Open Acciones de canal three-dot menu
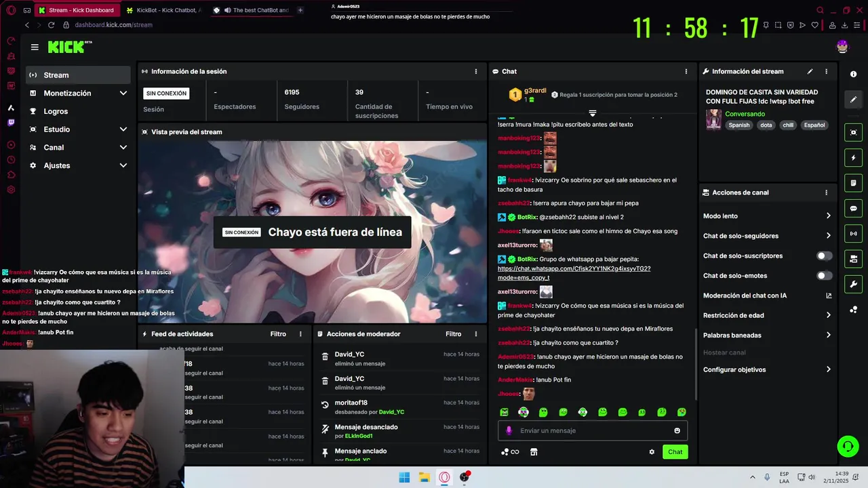The image size is (868, 488). click(826, 192)
